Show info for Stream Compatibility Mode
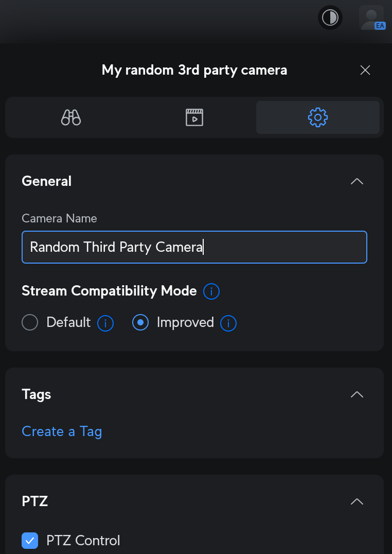 point(211,291)
